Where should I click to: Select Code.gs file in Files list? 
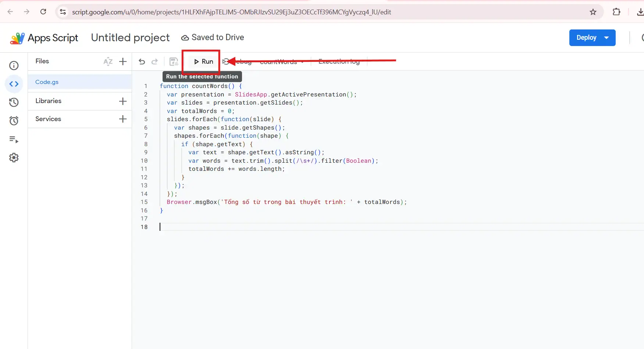tap(47, 82)
